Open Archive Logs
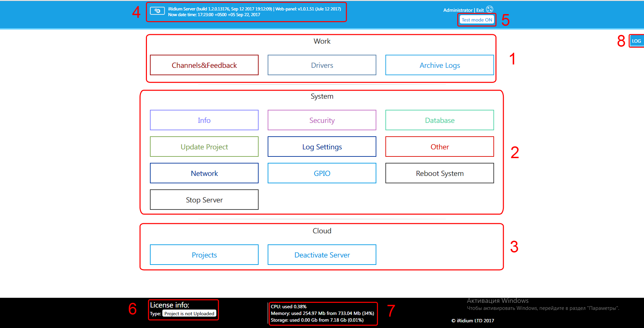Screen dimensions: 644x328 (x=439, y=65)
